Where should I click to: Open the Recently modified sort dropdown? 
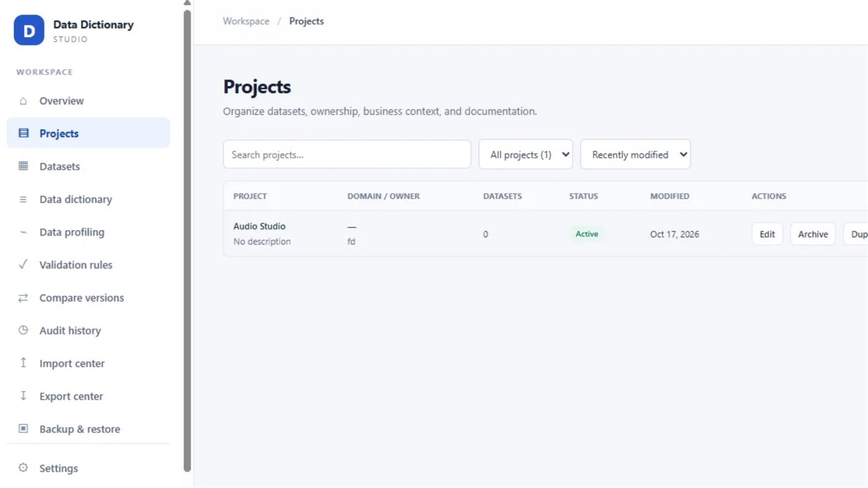[x=635, y=154]
